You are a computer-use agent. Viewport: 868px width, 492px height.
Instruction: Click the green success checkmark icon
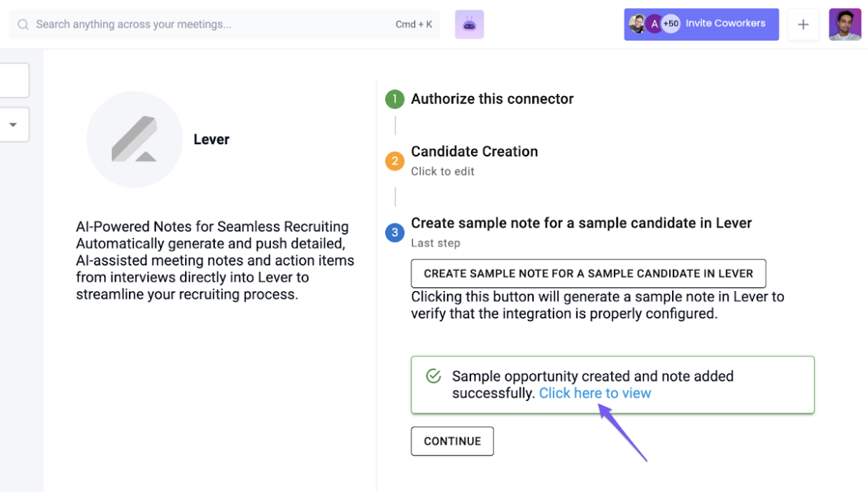[x=433, y=376]
